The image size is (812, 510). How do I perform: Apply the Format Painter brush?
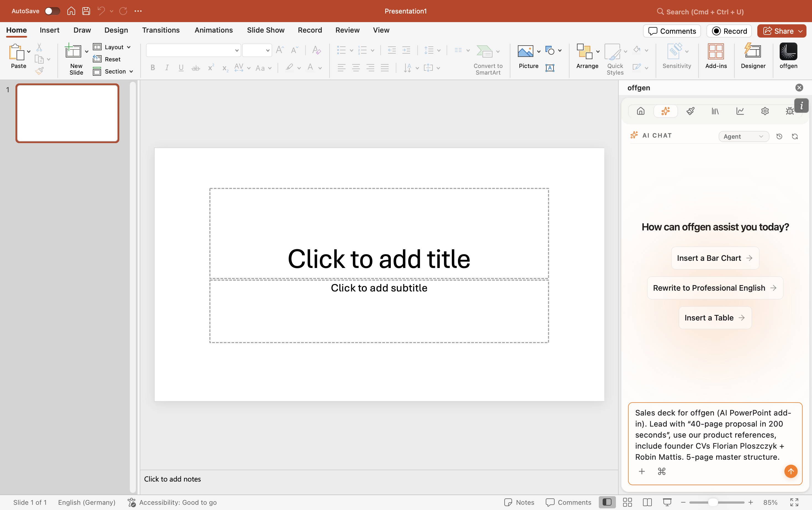coord(39,71)
